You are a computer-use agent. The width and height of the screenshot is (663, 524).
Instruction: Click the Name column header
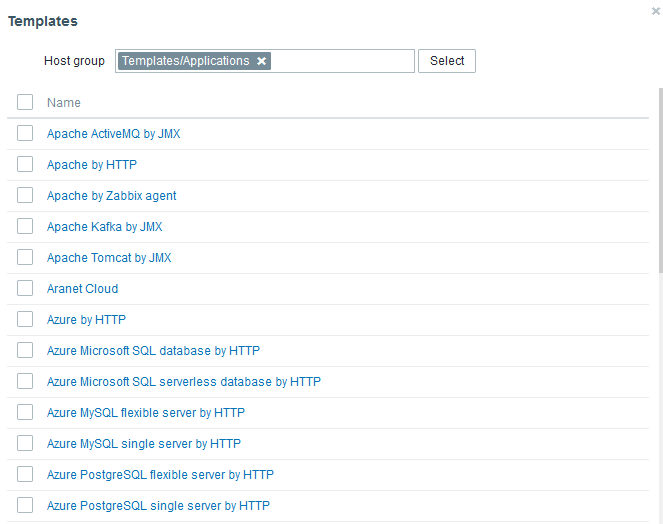[63, 103]
